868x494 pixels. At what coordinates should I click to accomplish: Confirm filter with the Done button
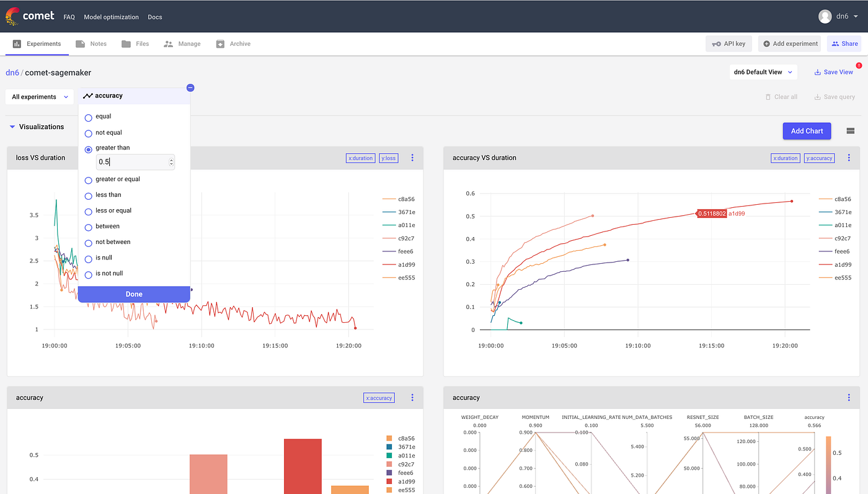134,294
